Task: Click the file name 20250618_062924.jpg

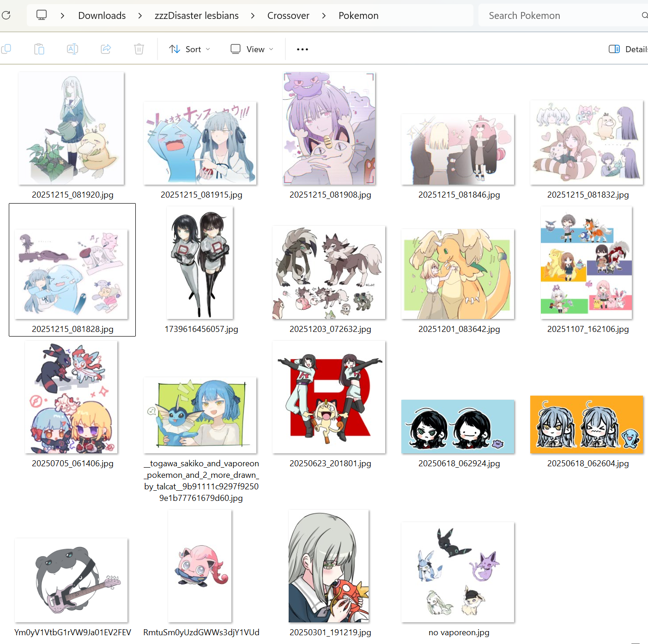Action: [459, 463]
